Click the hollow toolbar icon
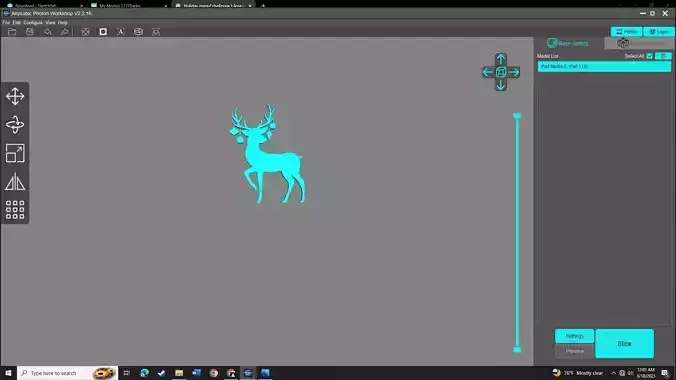The height and width of the screenshot is (380, 676). click(85, 32)
